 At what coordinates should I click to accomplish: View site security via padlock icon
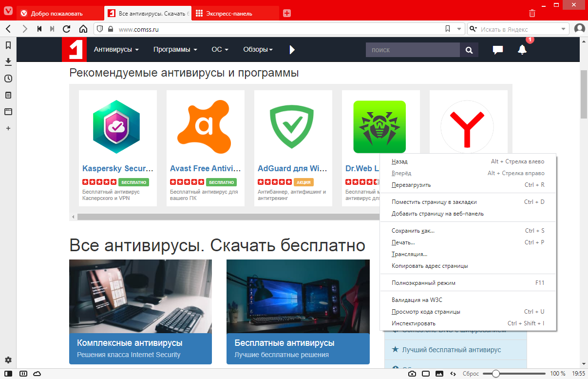click(111, 29)
